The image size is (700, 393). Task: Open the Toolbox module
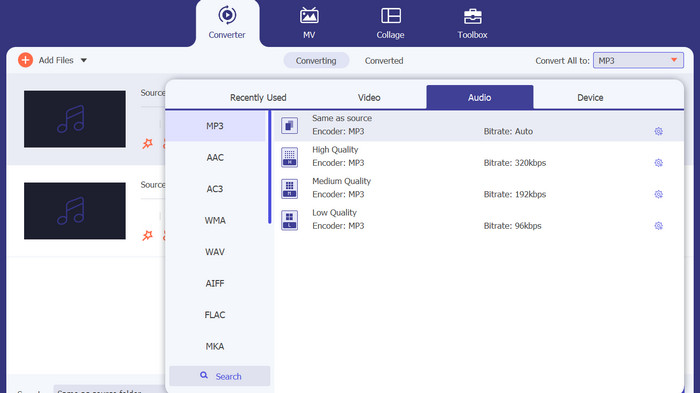[472, 23]
